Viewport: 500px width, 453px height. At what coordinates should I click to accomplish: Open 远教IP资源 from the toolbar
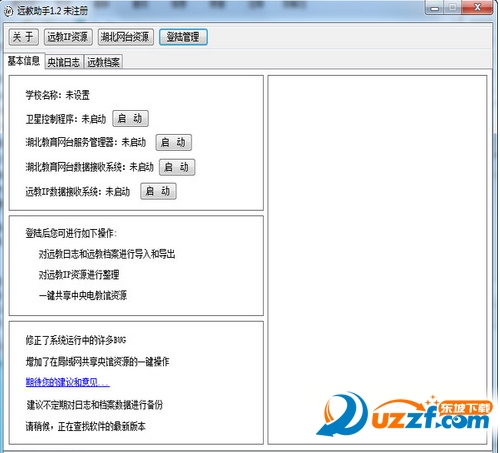68,37
